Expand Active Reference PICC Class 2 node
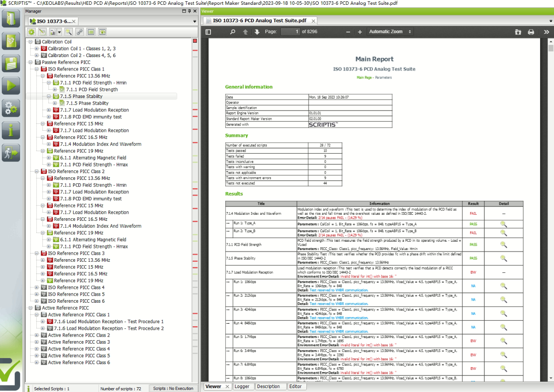The image size is (554, 392). click(x=37, y=335)
